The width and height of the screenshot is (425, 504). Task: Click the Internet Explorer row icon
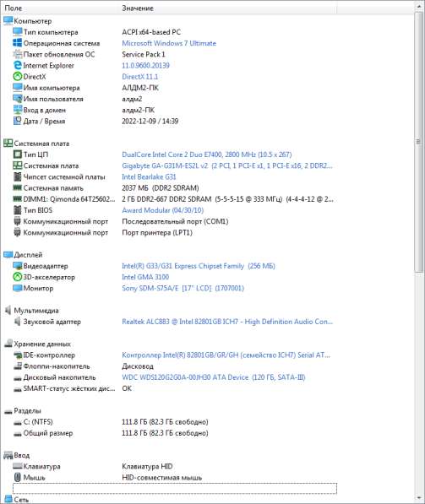17,65
